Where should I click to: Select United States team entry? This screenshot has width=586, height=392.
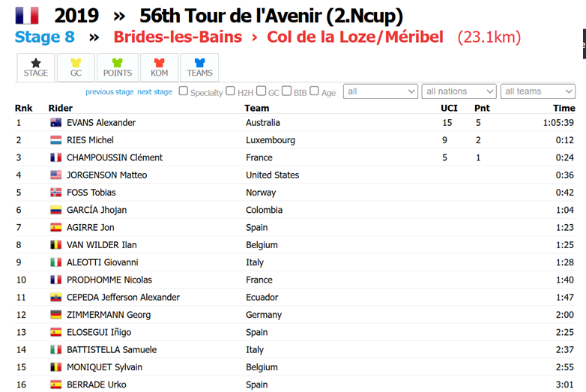pyautogui.click(x=273, y=175)
